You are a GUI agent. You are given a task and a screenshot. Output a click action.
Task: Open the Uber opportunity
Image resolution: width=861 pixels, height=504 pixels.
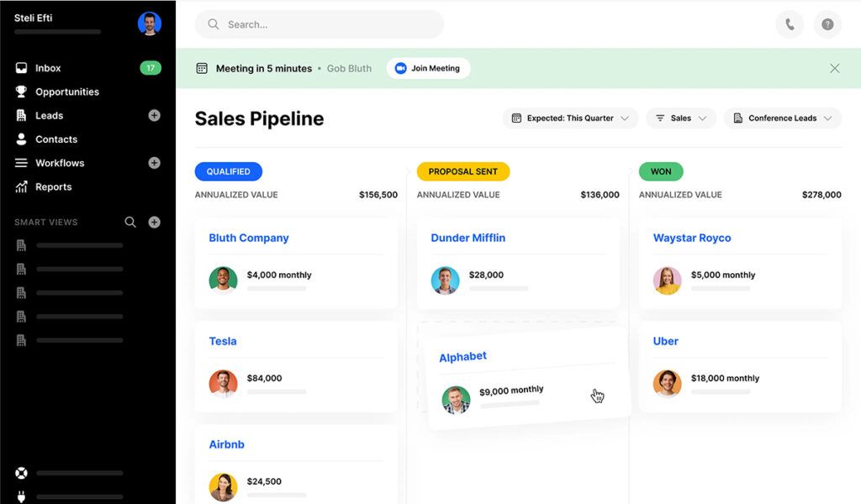tap(666, 341)
